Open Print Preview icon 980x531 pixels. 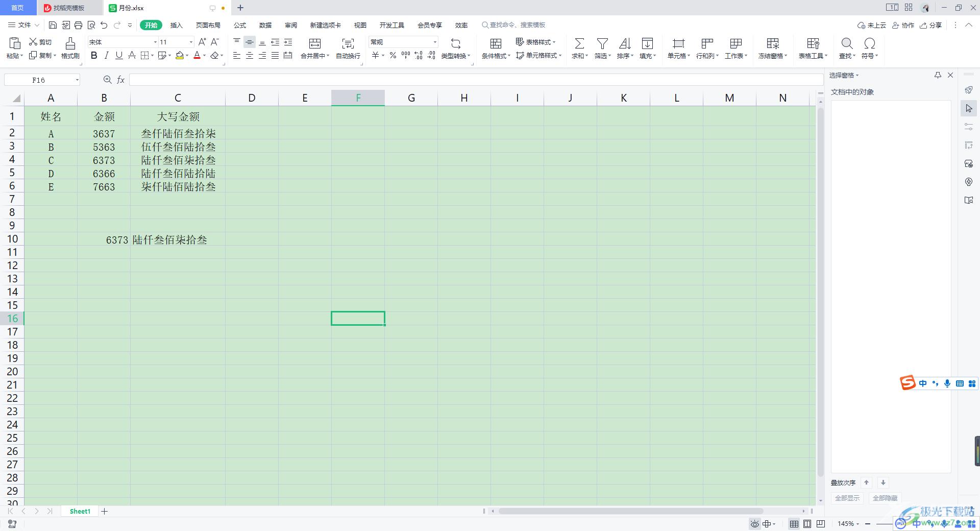click(x=91, y=25)
